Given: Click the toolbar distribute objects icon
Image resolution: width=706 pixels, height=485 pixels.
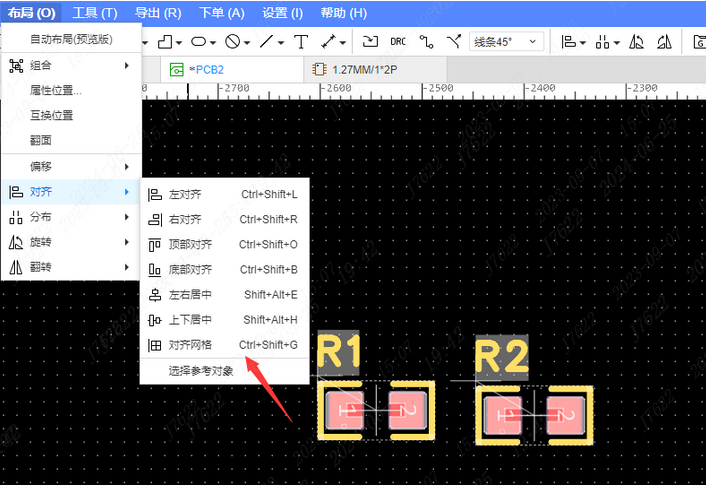Looking at the screenshot, I should click(603, 42).
